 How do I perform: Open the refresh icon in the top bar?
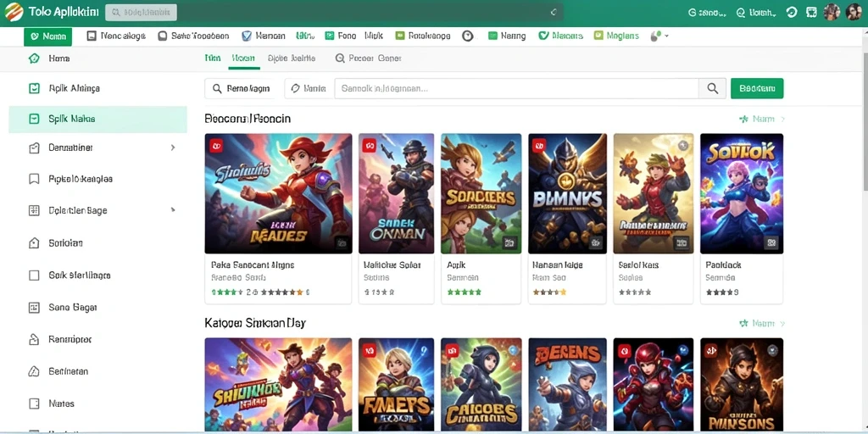pos(792,12)
